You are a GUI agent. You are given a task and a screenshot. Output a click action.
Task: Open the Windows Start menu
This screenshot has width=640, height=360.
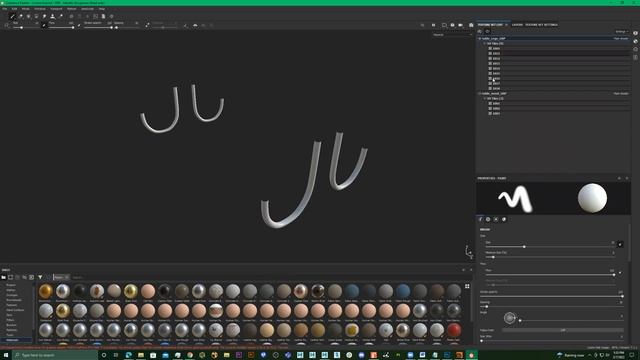tap(6, 355)
